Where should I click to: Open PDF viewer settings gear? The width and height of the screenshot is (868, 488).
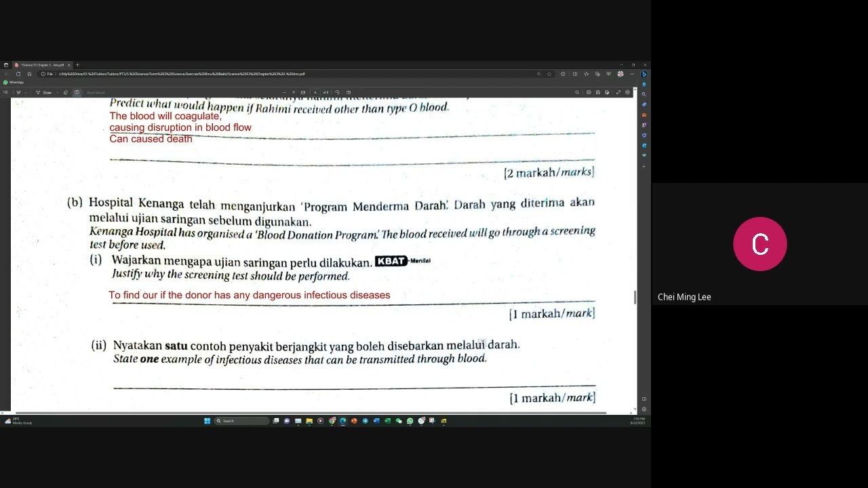627,92
